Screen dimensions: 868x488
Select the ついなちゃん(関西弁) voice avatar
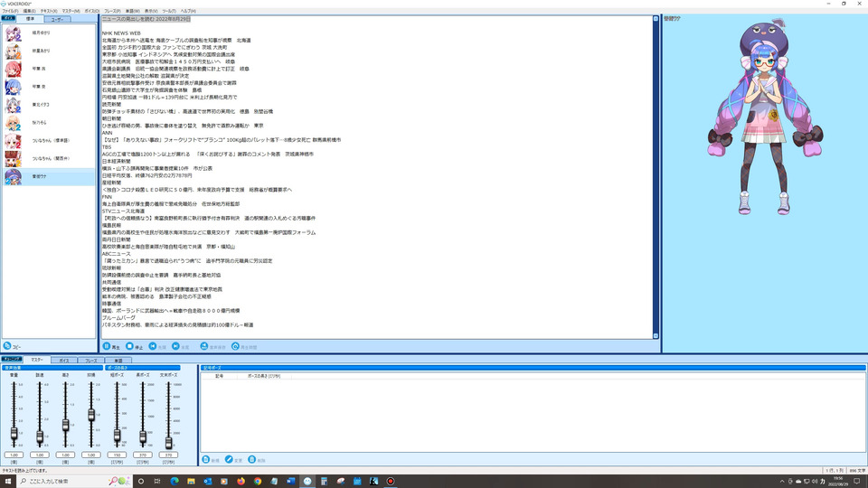point(14,159)
